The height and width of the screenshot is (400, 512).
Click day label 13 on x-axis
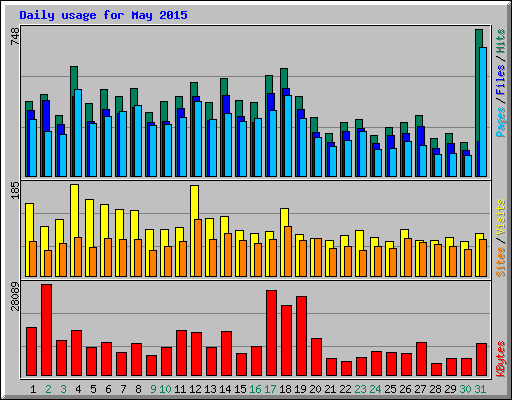click(x=210, y=389)
